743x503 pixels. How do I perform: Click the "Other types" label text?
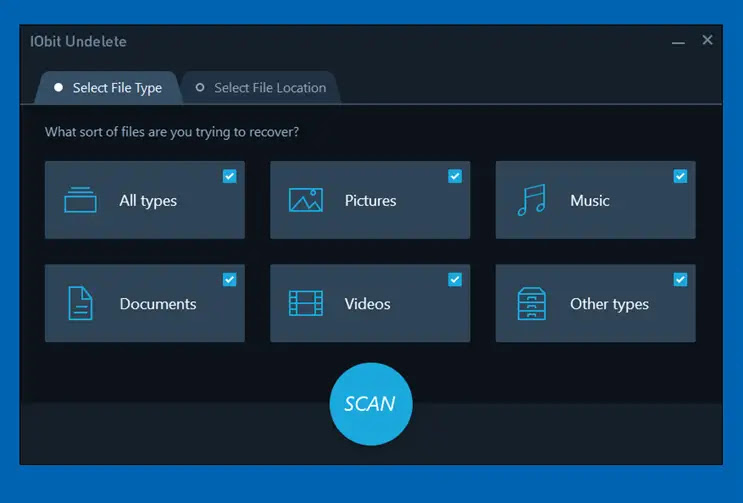click(609, 304)
